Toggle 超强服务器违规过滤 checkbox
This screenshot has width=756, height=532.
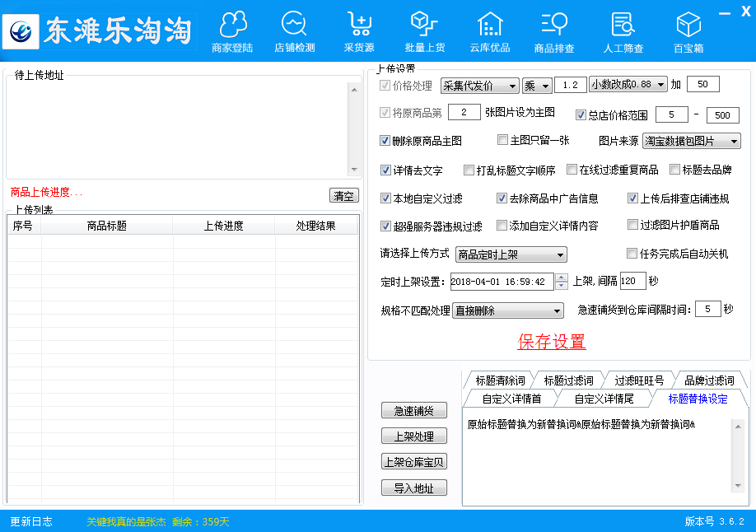[x=385, y=226]
